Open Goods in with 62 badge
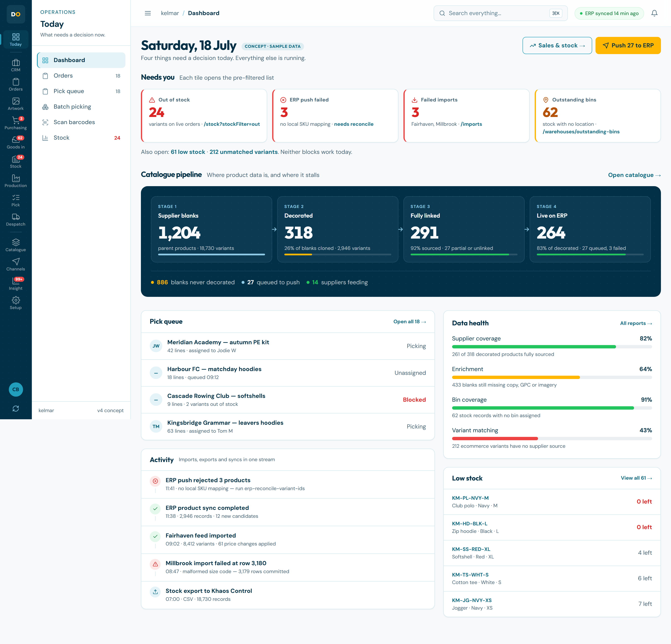 (16, 142)
